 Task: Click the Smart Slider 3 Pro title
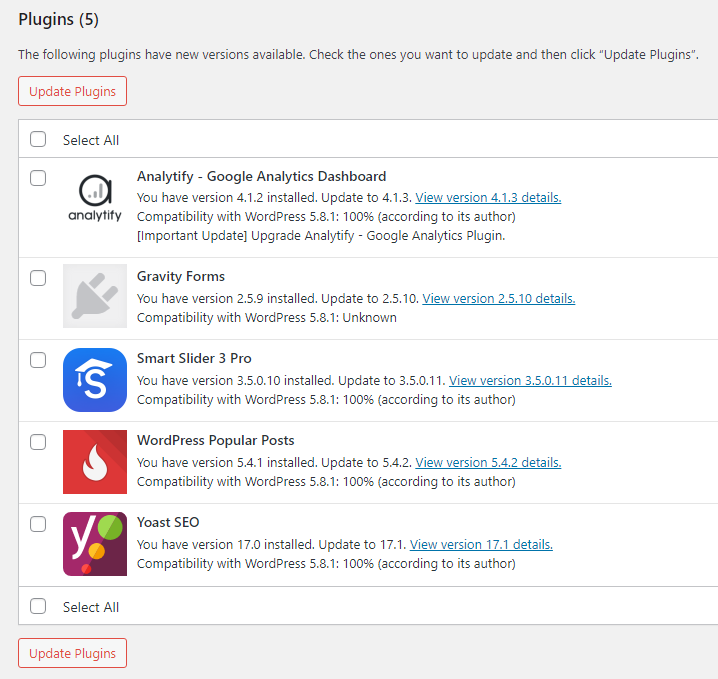tap(194, 358)
